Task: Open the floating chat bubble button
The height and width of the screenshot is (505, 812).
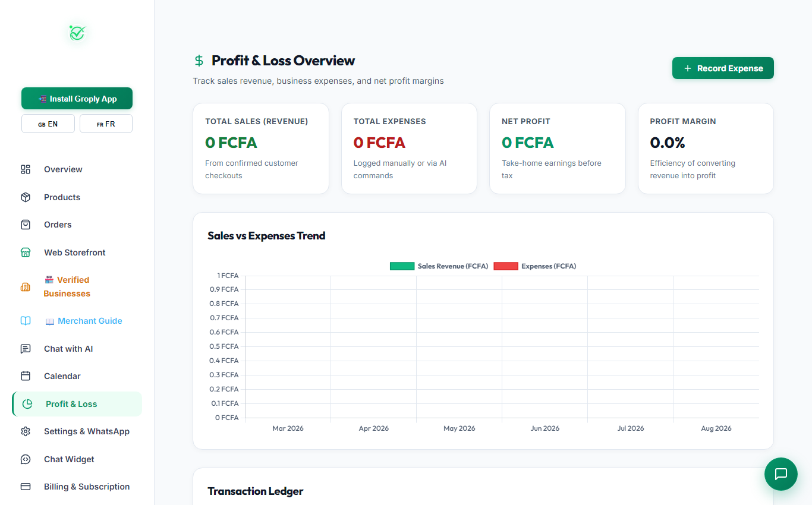Action: pos(780,474)
